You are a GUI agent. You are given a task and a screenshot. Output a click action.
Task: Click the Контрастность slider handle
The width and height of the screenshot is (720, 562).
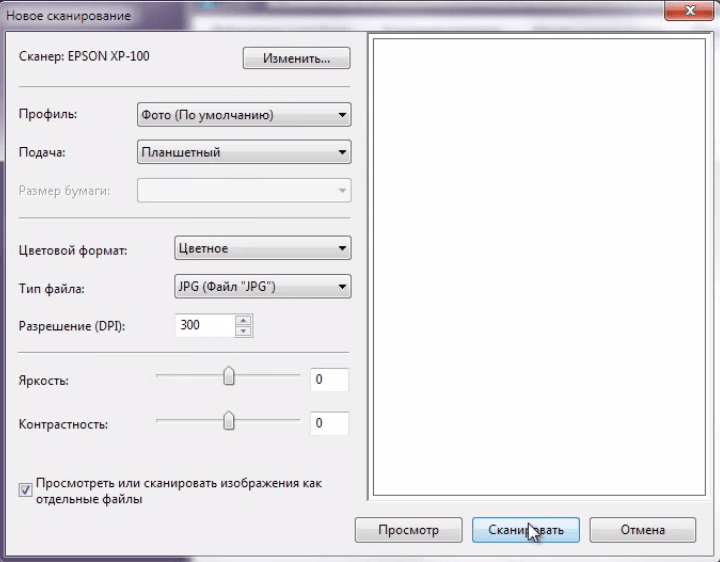[229, 421]
